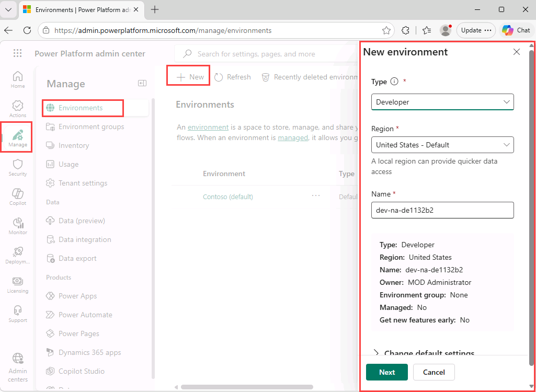Open the tab search dropdown arrow
Screen dimensions: 536x392
click(8, 9)
